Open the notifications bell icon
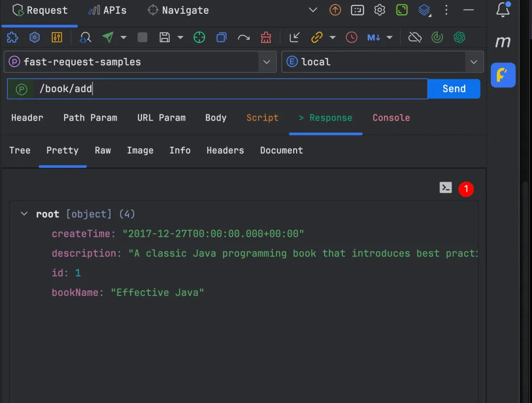Viewport: 532px width, 403px height. coord(503,9)
